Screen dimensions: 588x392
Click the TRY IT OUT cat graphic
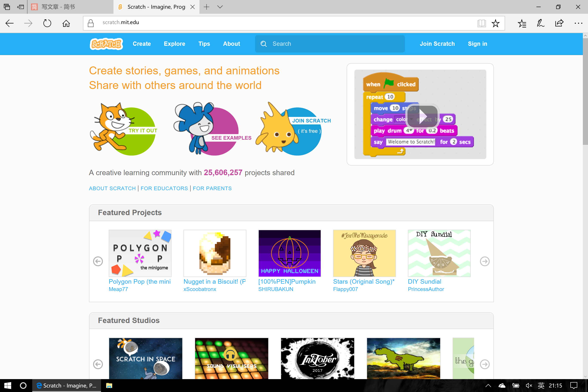(124, 129)
